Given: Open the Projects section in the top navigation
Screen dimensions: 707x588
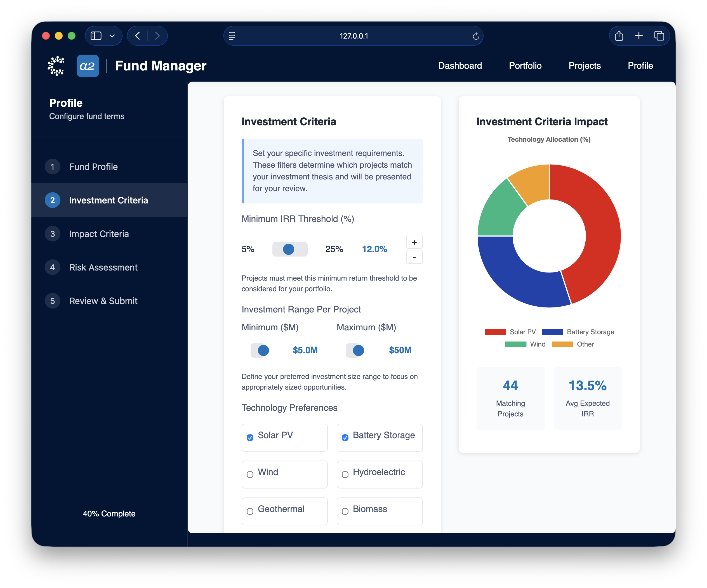Looking at the screenshot, I should click(x=585, y=66).
